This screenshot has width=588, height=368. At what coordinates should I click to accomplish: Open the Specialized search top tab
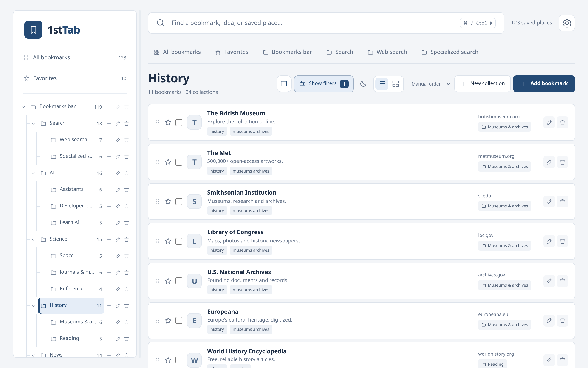point(450,52)
